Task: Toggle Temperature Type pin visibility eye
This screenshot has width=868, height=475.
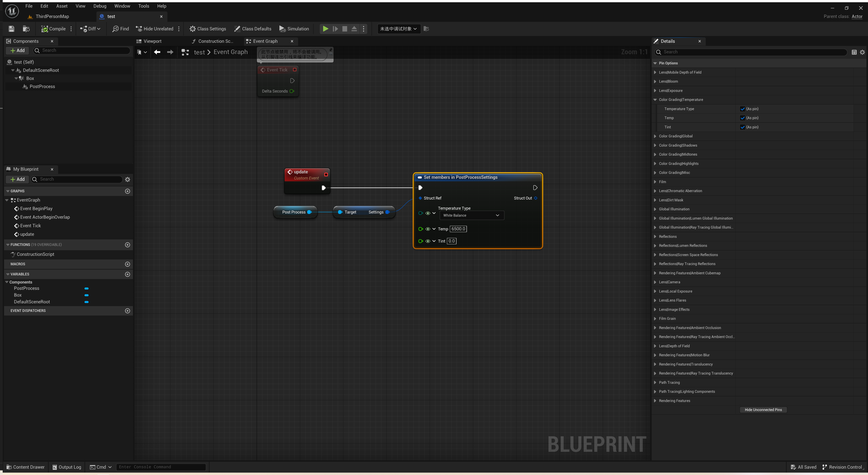Action: [428, 213]
